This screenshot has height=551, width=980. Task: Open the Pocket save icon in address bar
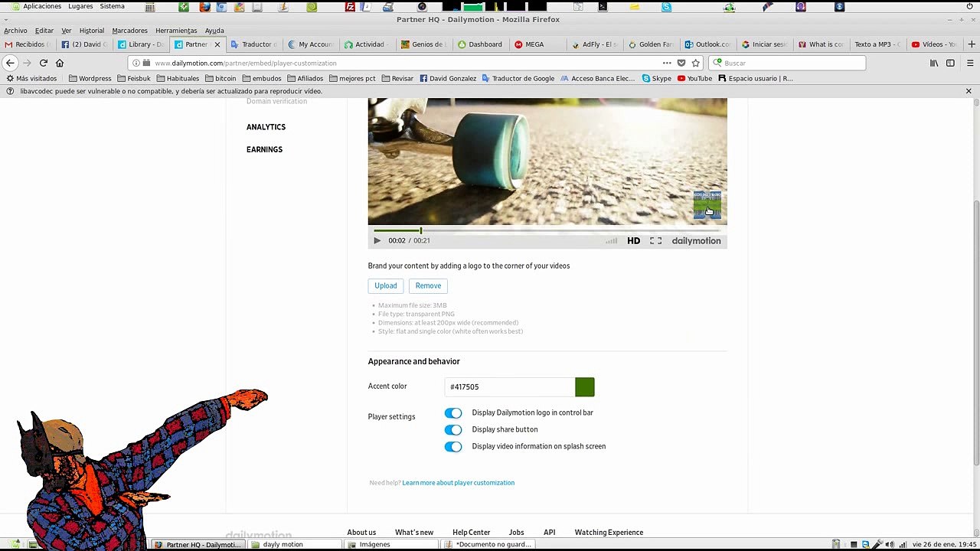coord(681,63)
